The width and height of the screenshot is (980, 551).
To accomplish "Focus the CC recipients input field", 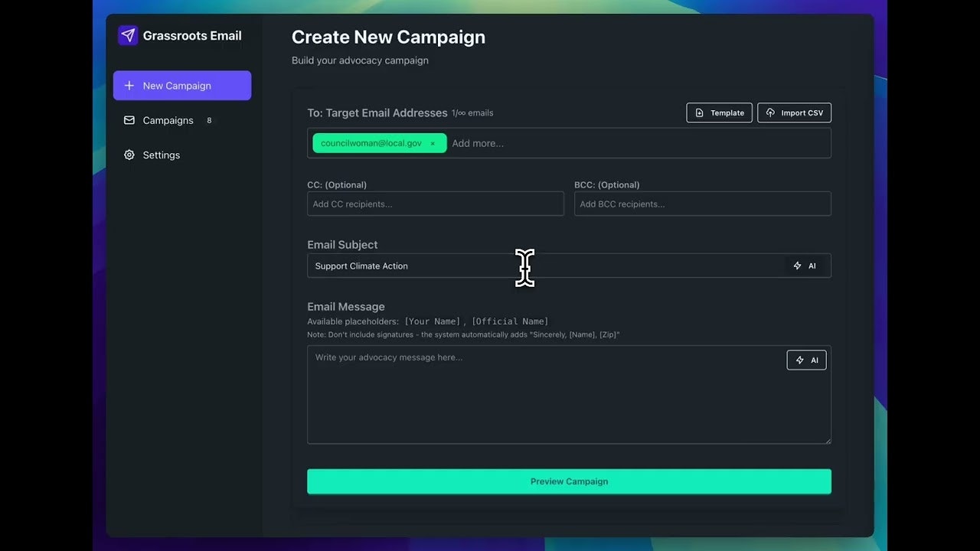I will pyautogui.click(x=435, y=204).
